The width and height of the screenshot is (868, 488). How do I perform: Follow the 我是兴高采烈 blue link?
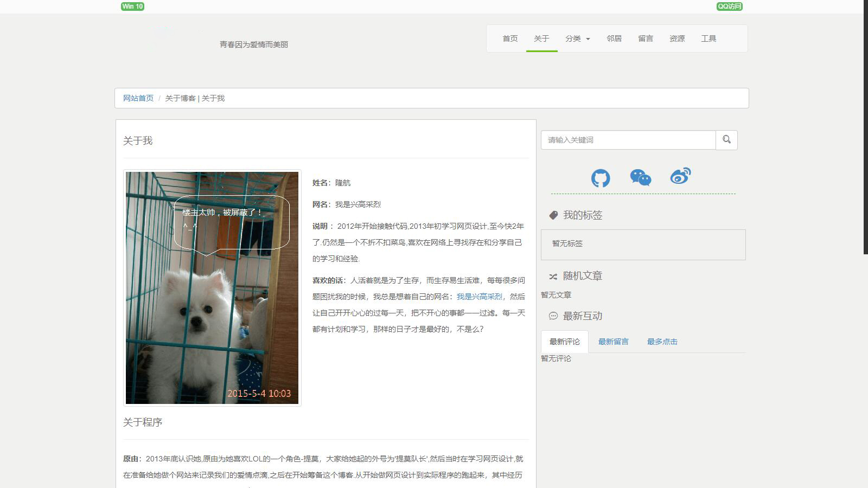click(x=480, y=297)
